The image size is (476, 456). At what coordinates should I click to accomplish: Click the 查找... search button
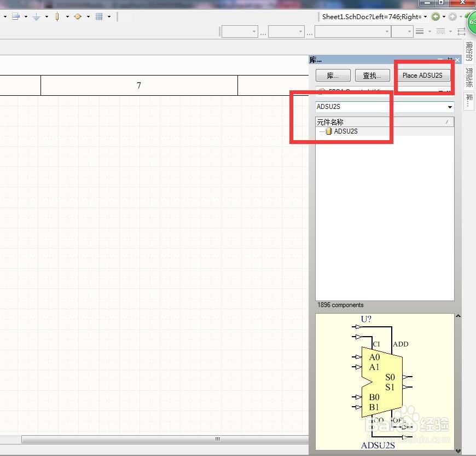[372, 76]
